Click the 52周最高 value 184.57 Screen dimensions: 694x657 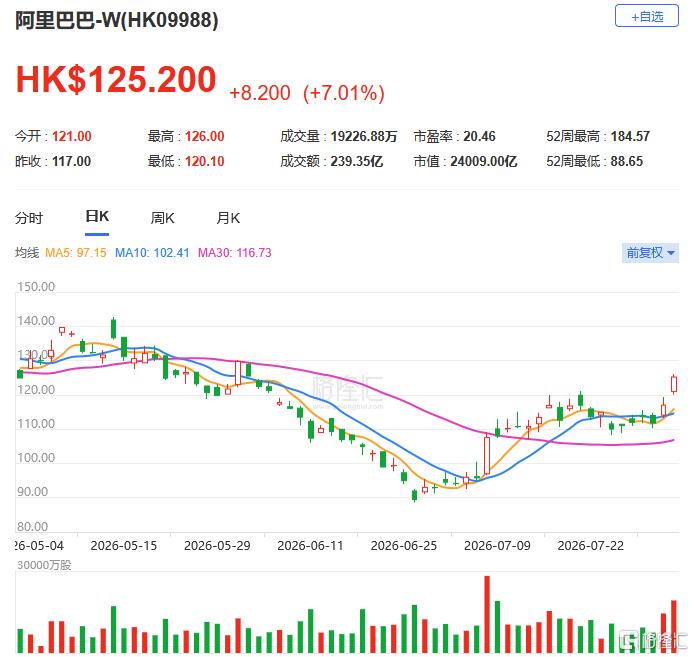pyautogui.click(x=630, y=136)
